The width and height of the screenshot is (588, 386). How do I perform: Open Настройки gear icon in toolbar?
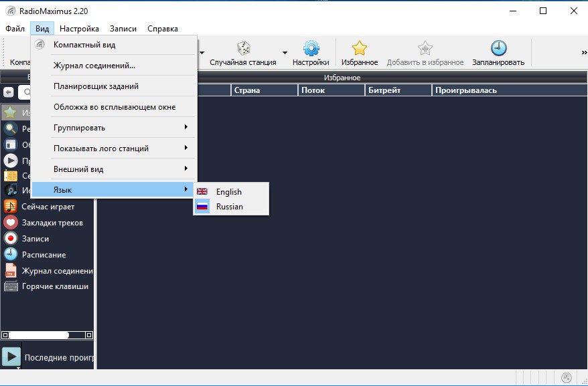(311, 49)
